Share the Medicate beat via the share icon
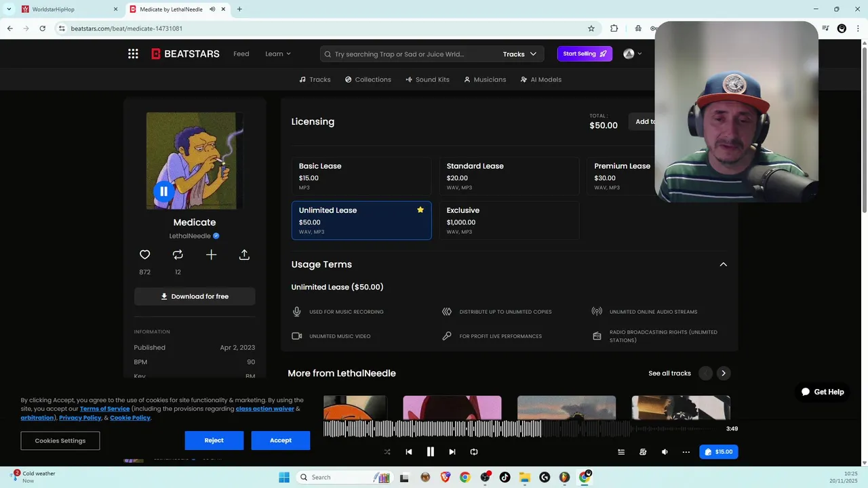 click(x=244, y=255)
